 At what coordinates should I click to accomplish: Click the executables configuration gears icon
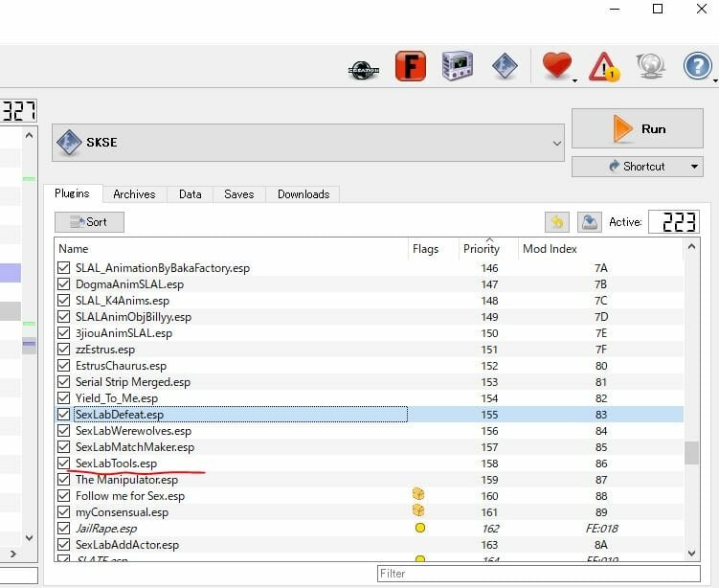(x=458, y=66)
